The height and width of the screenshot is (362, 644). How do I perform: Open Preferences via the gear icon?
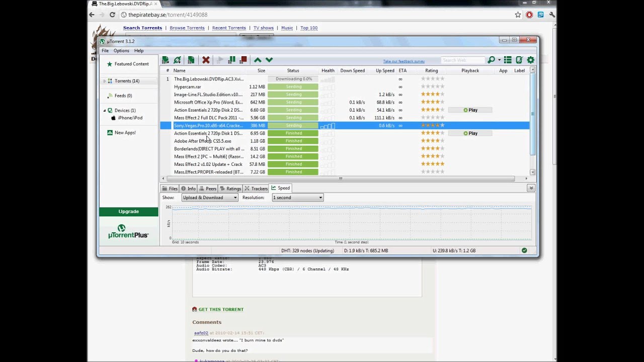point(530,60)
